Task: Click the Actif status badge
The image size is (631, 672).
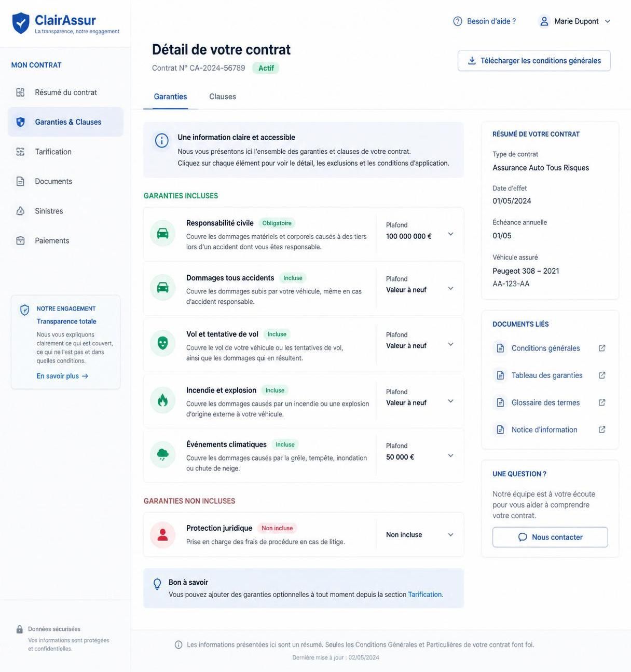Action: tap(266, 68)
